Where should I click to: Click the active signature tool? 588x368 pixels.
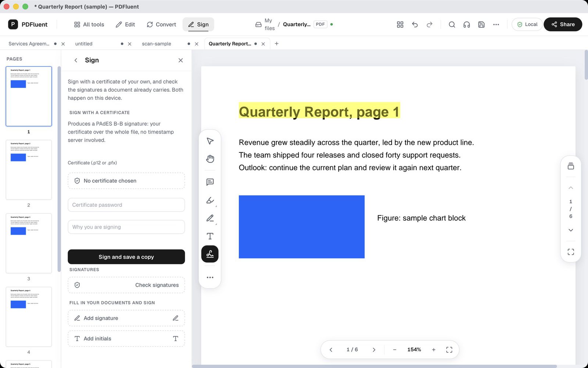tap(210, 254)
